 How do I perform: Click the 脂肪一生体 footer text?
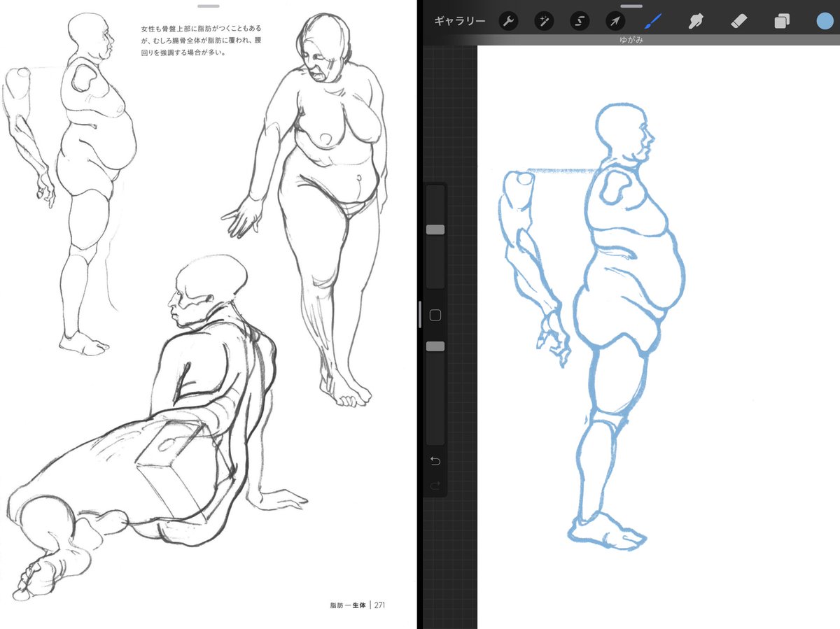coord(348,606)
